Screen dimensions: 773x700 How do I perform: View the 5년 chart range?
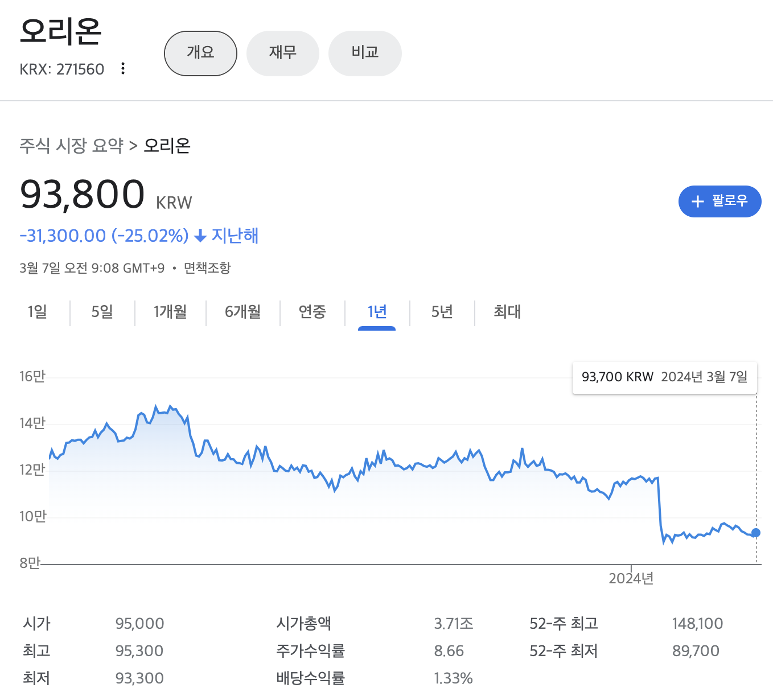tap(442, 312)
